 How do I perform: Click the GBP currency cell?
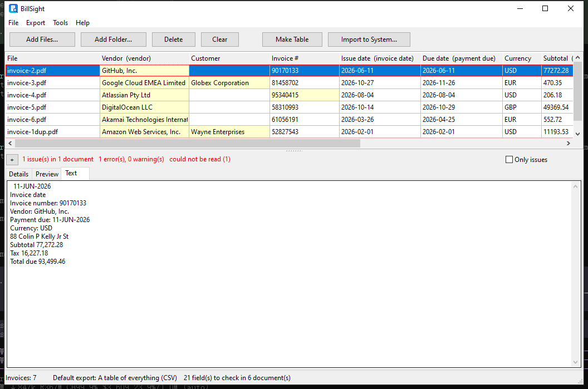tap(522, 107)
